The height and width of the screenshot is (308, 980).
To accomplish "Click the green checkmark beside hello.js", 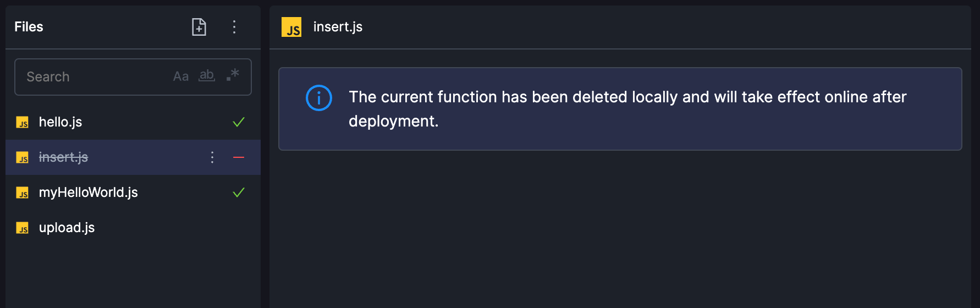I will [x=239, y=122].
